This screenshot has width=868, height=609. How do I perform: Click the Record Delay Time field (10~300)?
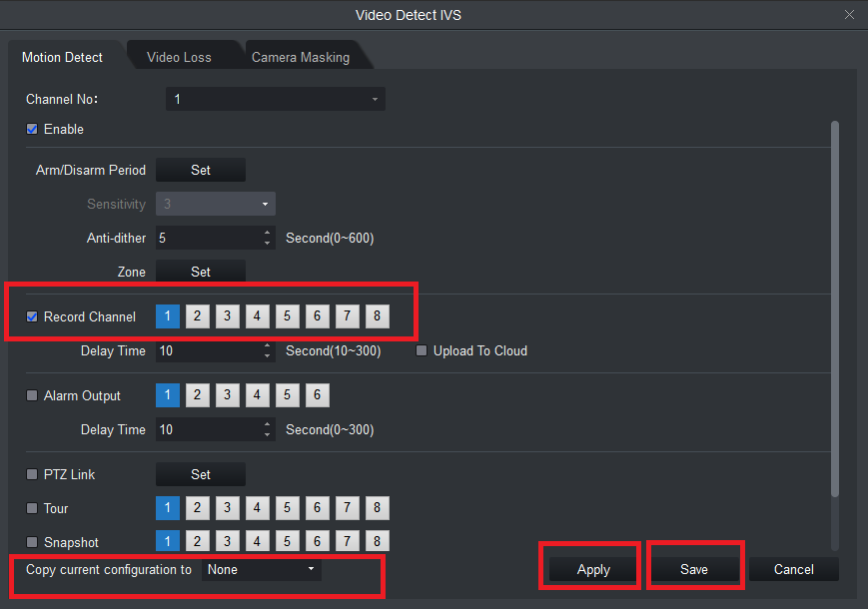(x=208, y=350)
